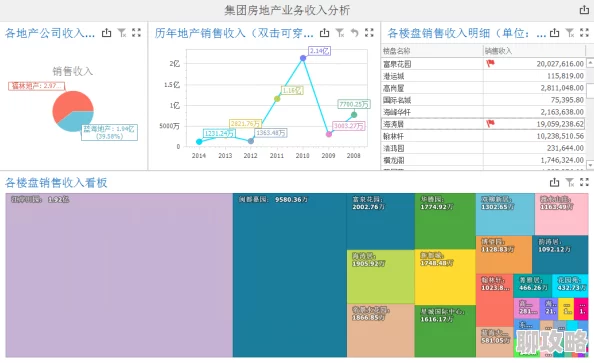The image size is (594, 363).
Task: Sort by the 销售收入 column header
Action: click(535, 51)
